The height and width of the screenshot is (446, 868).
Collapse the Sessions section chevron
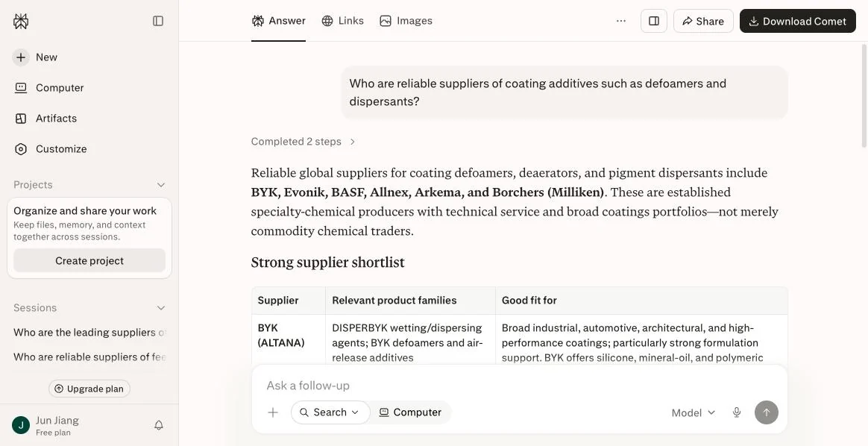pyautogui.click(x=160, y=308)
